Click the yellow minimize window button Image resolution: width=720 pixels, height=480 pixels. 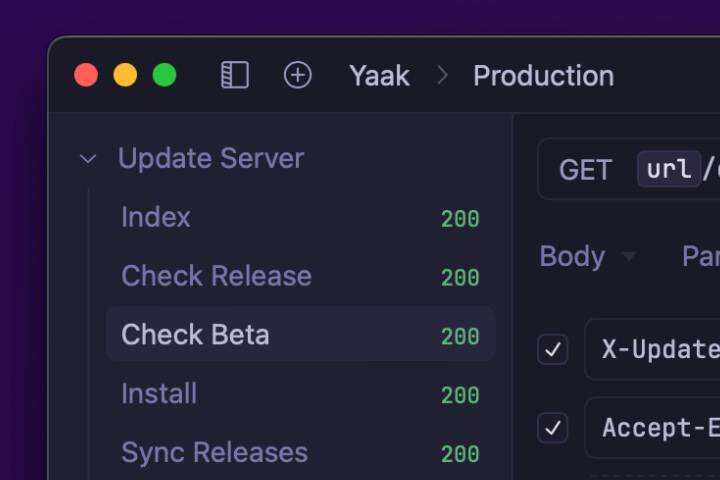125,76
